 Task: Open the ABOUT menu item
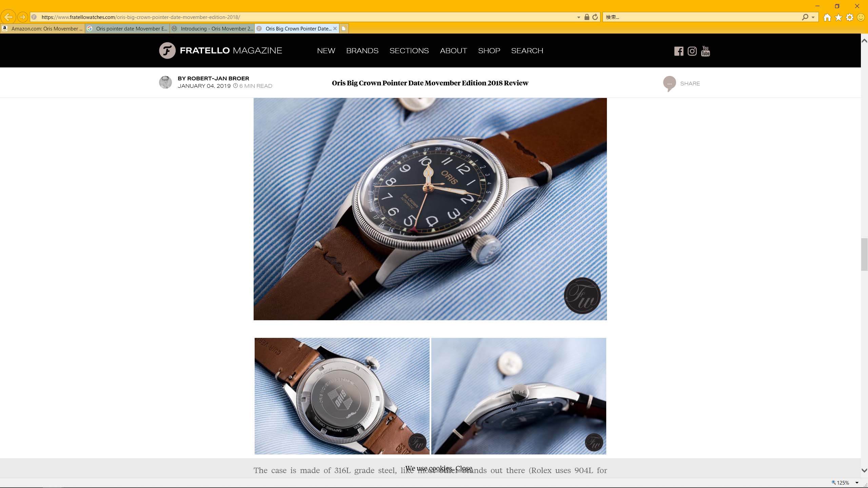453,51
